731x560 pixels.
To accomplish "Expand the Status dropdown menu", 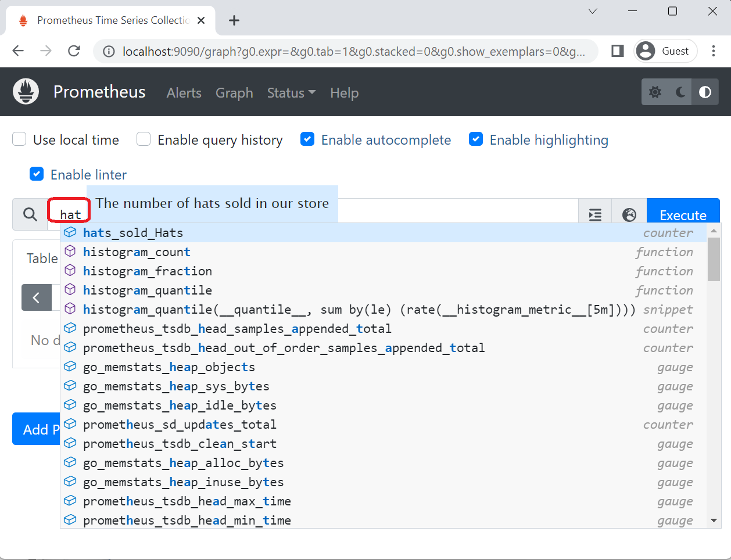I will [291, 93].
